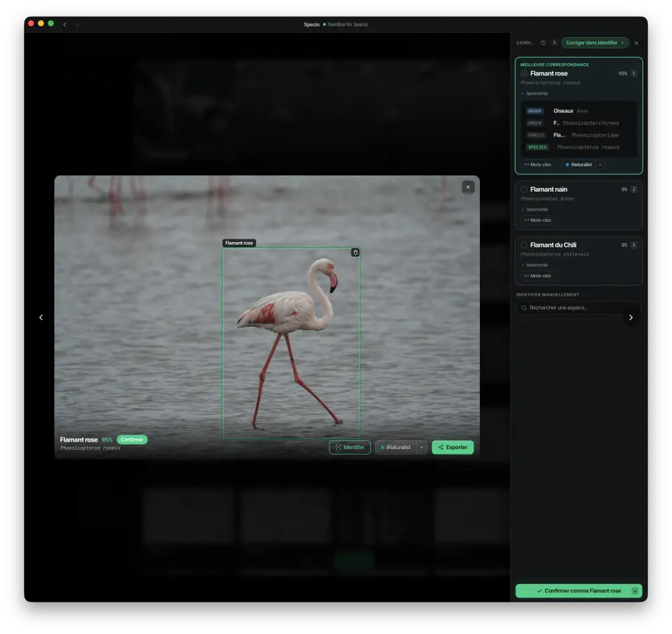The image size is (672, 634).
Task: Click Namibia for Specio project title
Action: pos(347,24)
